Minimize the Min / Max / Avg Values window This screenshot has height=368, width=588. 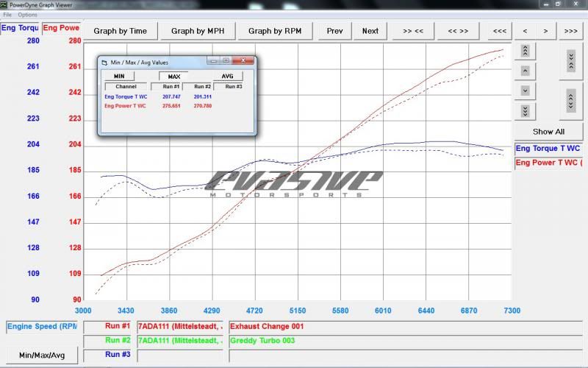pos(213,60)
